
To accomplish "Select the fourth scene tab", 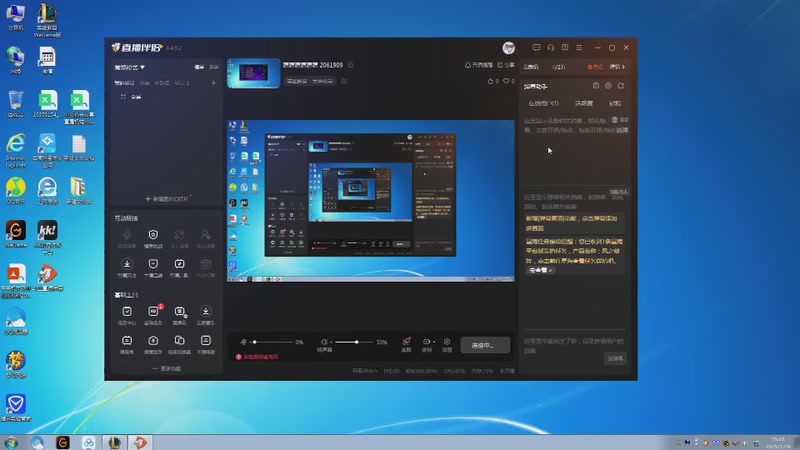I will coord(182,83).
